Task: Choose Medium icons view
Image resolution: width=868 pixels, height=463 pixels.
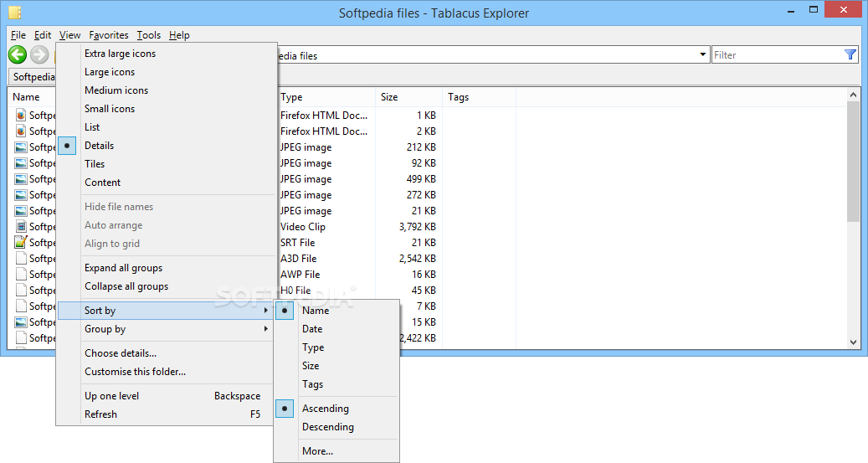Action: [x=166, y=90]
